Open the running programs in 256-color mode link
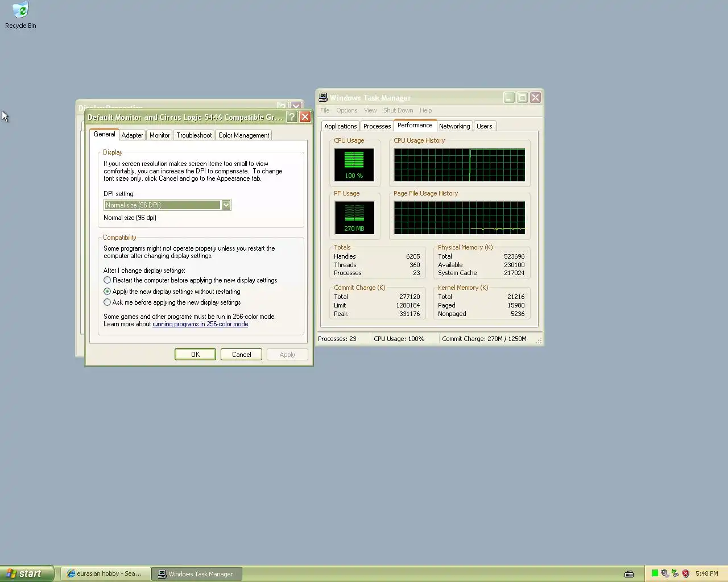 [x=200, y=324]
